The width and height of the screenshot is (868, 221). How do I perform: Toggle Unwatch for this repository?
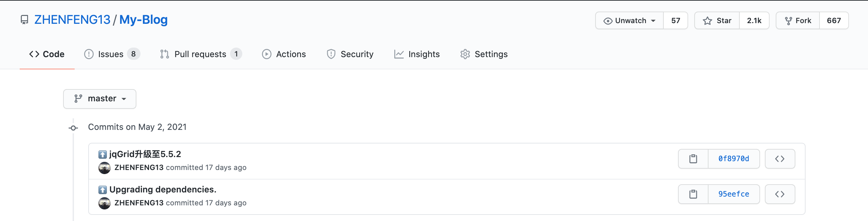click(x=629, y=21)
